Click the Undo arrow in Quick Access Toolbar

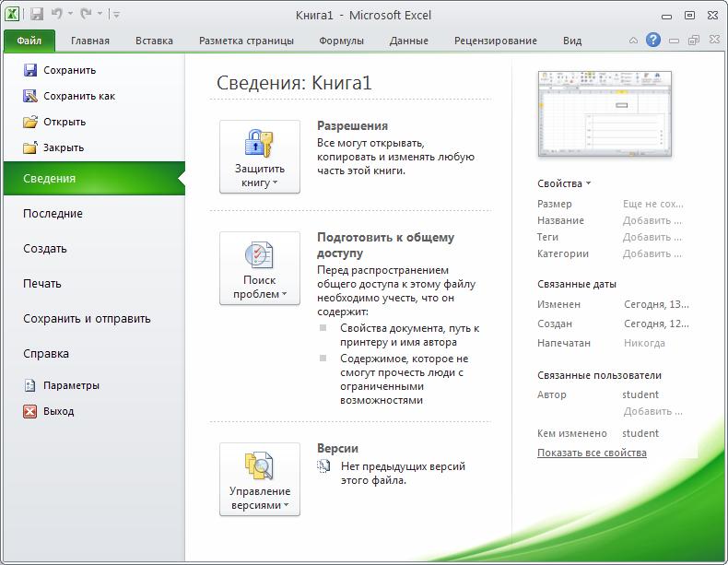click(x=57, y=14)
